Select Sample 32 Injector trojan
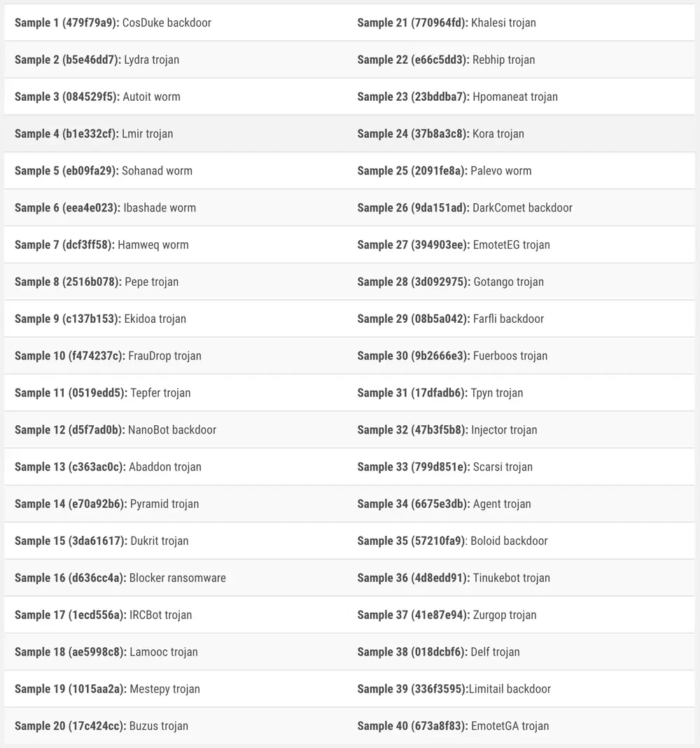 coord(447,430)
